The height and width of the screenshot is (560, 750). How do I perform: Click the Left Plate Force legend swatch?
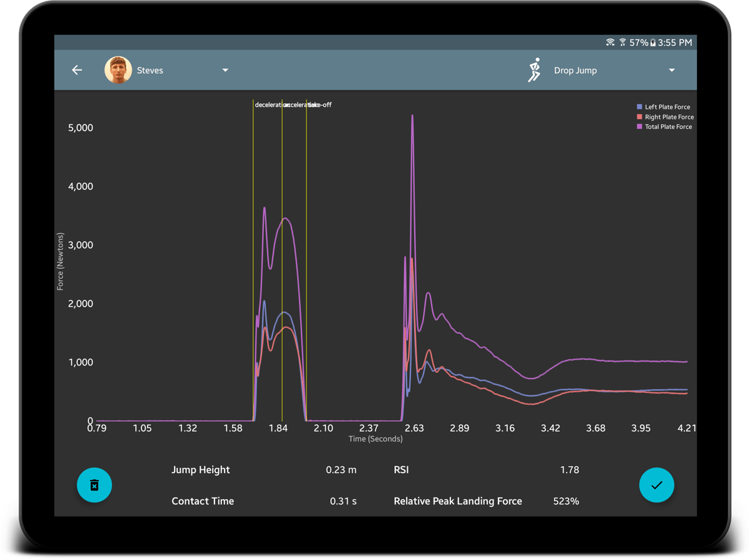coord(639,107)
